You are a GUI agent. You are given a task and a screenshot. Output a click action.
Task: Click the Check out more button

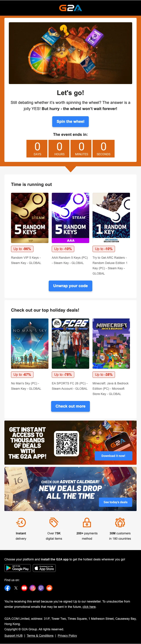(70, 406)
